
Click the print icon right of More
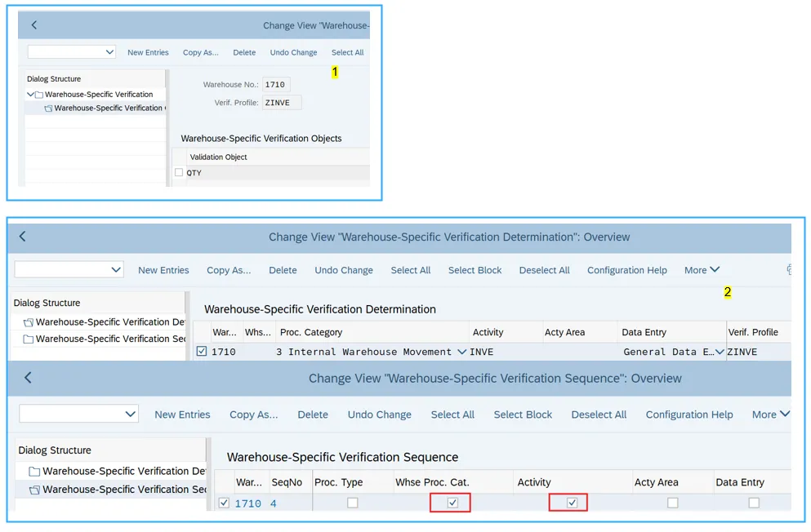pos(788,270)
